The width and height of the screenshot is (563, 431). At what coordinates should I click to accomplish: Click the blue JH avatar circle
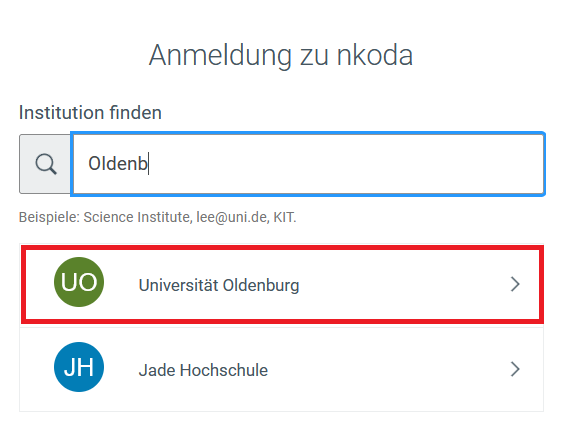[79, 367]
